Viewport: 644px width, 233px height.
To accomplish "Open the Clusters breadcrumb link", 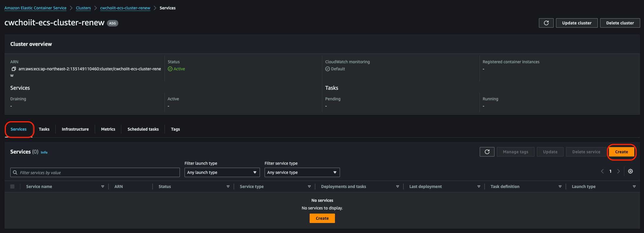I will click(83, 8).
